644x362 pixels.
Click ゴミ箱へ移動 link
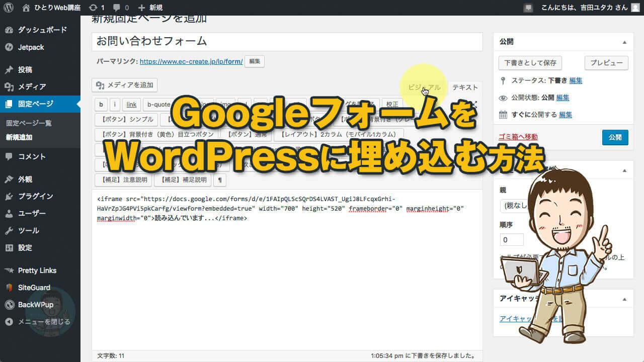[518, 137]
